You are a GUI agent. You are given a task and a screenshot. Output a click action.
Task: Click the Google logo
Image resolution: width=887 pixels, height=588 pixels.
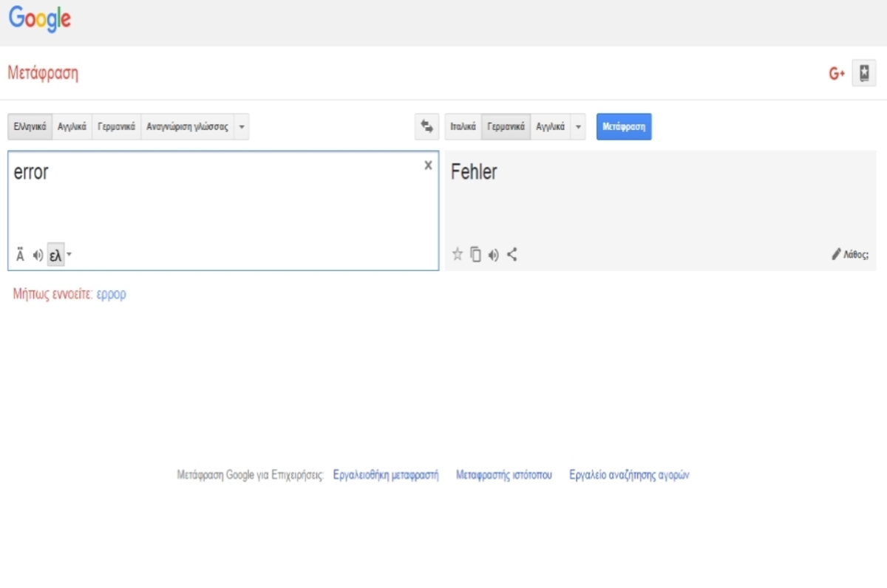click(x=40, y=18)
